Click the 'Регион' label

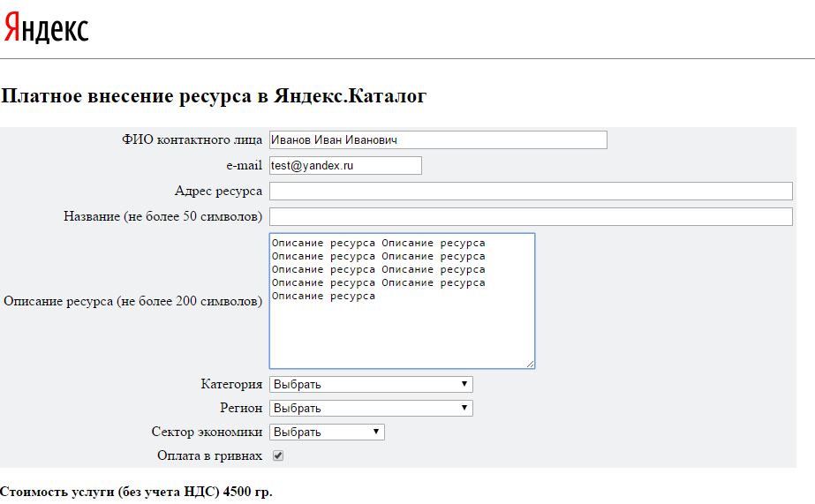click(x=241, y=408)
